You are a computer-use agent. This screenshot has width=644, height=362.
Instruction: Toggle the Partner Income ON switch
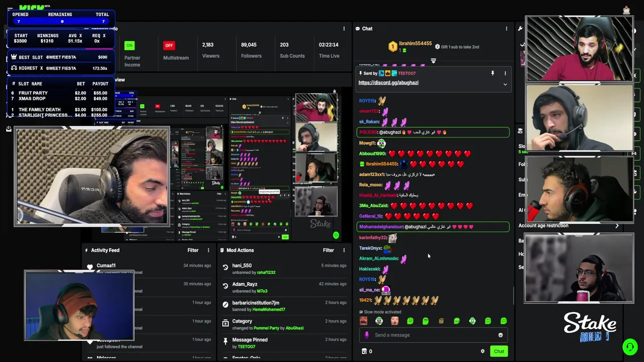tap(129, 45)
